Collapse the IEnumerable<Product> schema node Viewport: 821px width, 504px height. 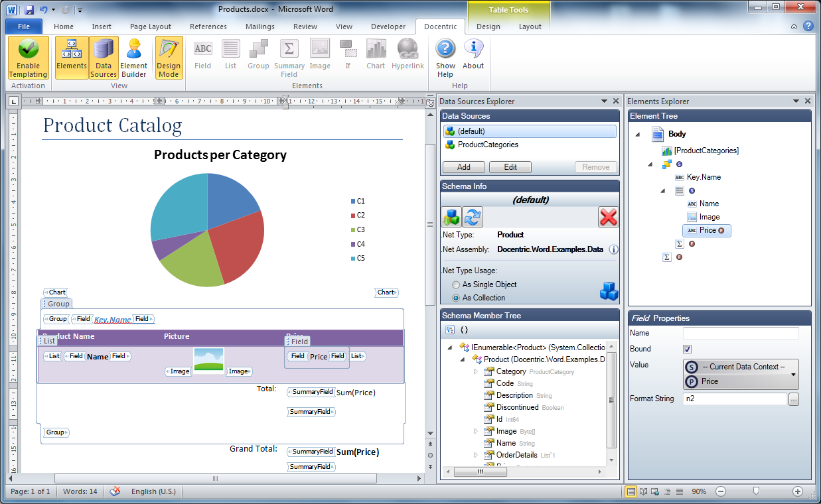point(451,347)
